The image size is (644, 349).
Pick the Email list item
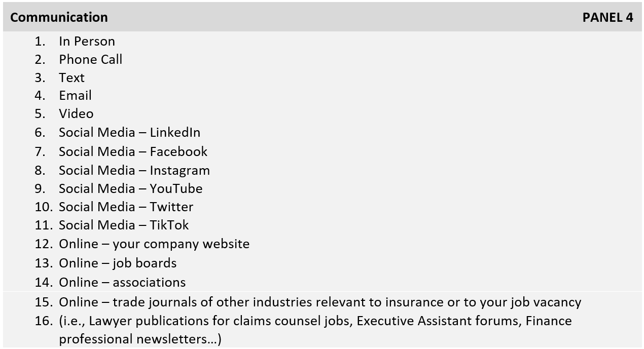[x=75, y=96]
